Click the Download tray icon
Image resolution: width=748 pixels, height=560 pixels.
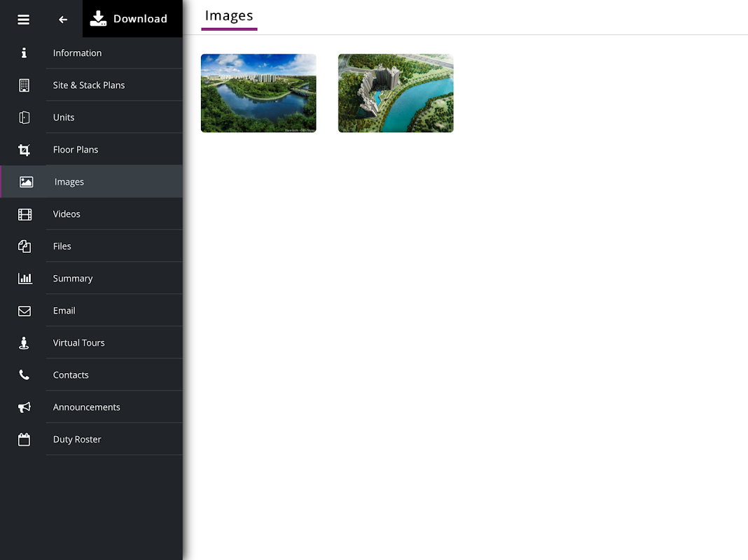98,19
